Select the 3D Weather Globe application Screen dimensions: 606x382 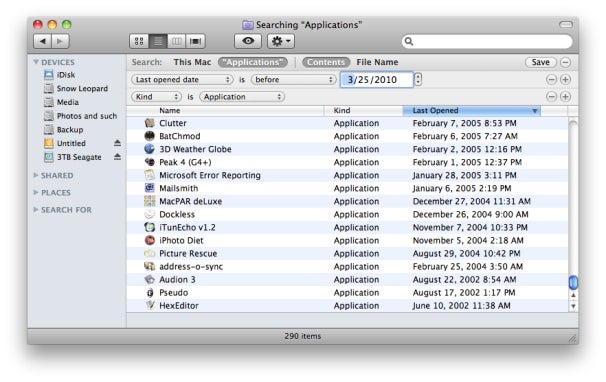tap(347, 149)
